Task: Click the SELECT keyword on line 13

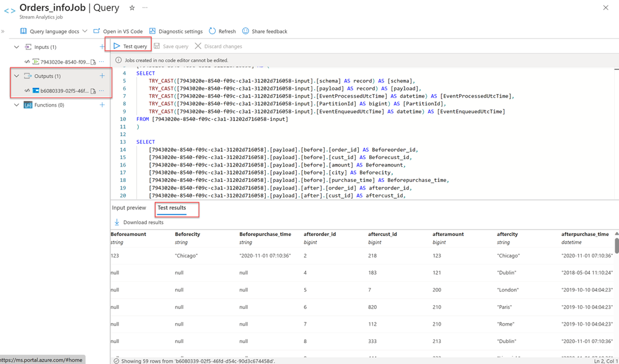Action: pos(146,142)
